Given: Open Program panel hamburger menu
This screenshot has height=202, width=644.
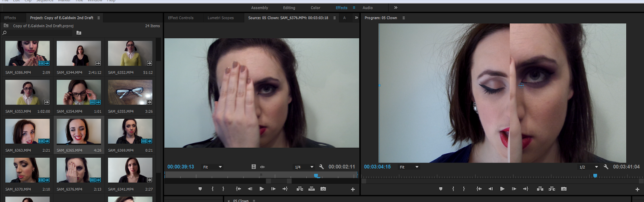Looking at the screenshot, I should (x=404, y=18).
